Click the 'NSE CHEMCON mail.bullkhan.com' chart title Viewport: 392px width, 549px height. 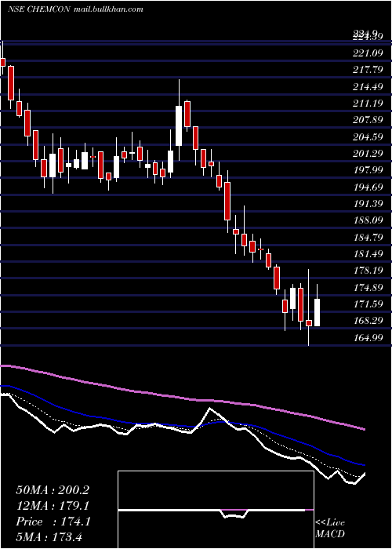tap(75, 9)
